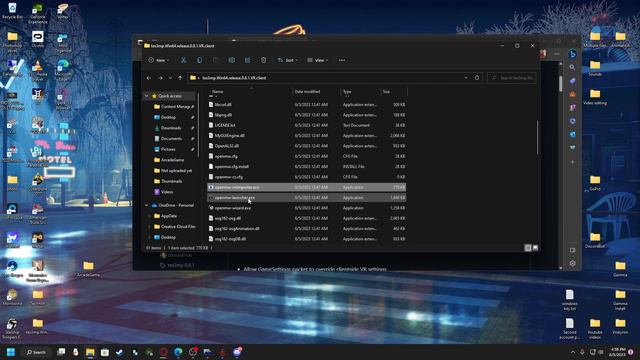
Task: Open the Sounds folder on desktop
Action: click(x=595, y=68)
